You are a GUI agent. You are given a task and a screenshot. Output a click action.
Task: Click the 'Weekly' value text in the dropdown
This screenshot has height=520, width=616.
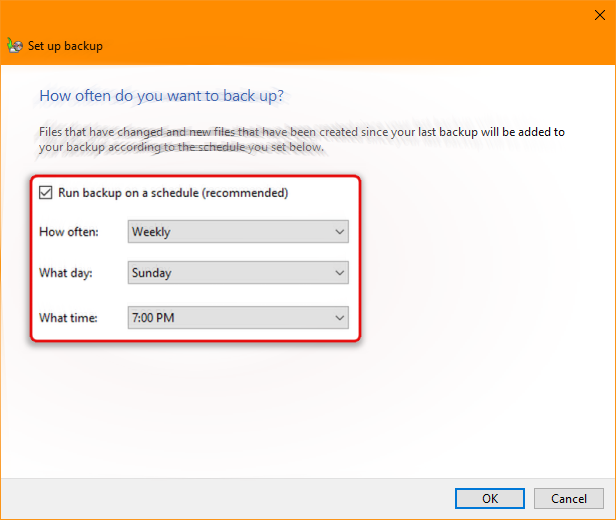pyautogui.click(x=151, y=232)
